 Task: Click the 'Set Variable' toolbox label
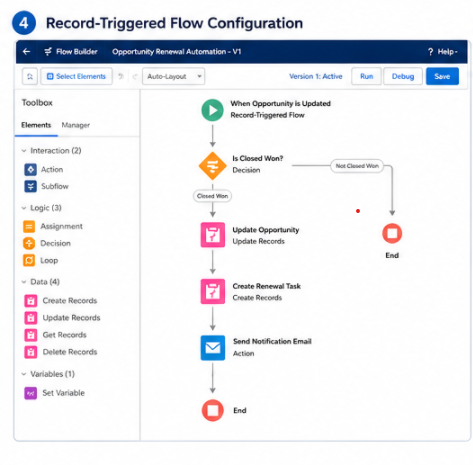(x=63, y=393)
